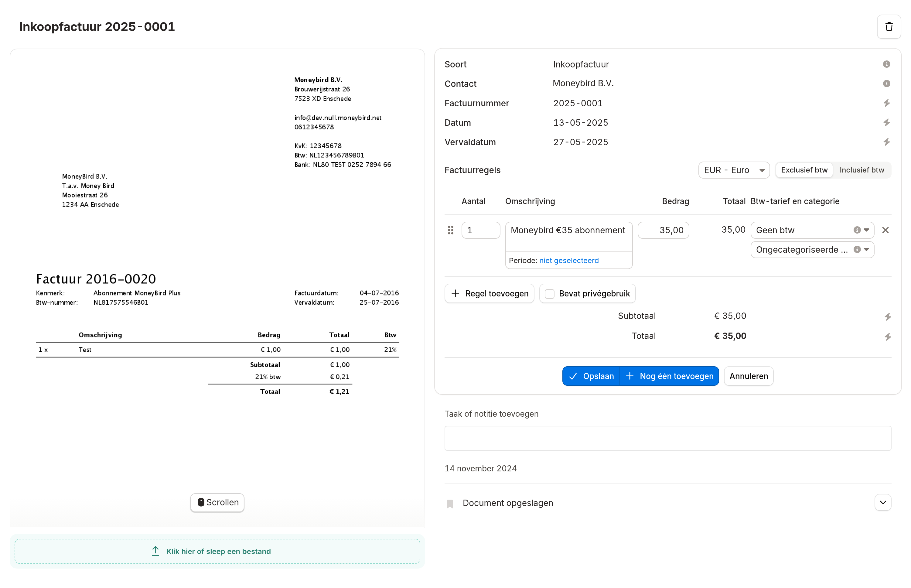The width and height of the screenshot is (911, 588).
Task: Expand the Document opgeslagen entry
Action: (x=882, y=502)
